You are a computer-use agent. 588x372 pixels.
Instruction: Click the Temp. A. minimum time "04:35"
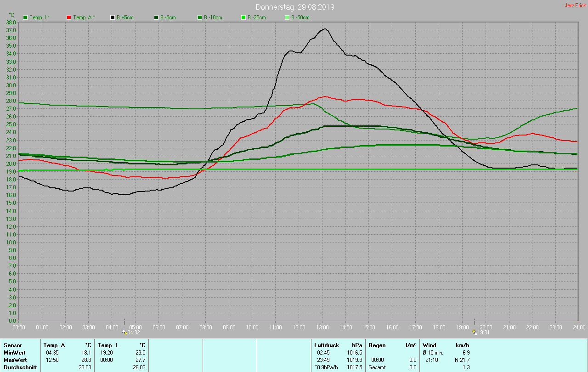pyautogui.click(x=52, y=353)
